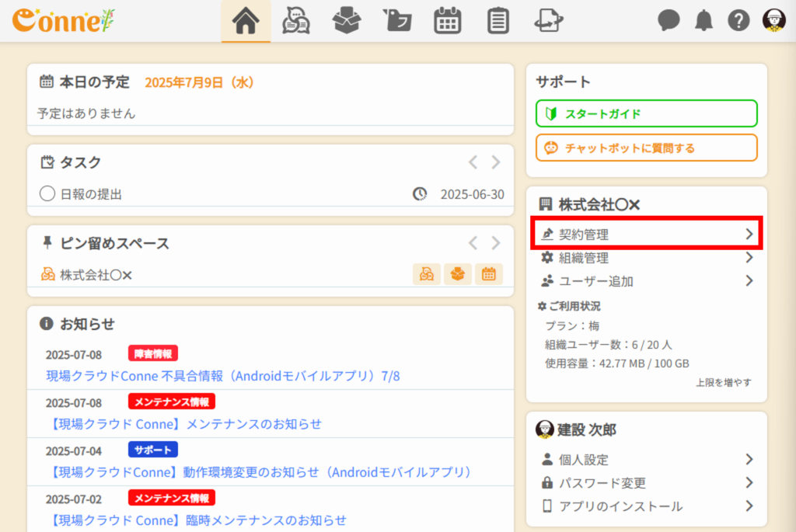Viewport: 796px width, 532px height.
Task: Click the chat messages icon in navigation bar
Action: [295, 21]
